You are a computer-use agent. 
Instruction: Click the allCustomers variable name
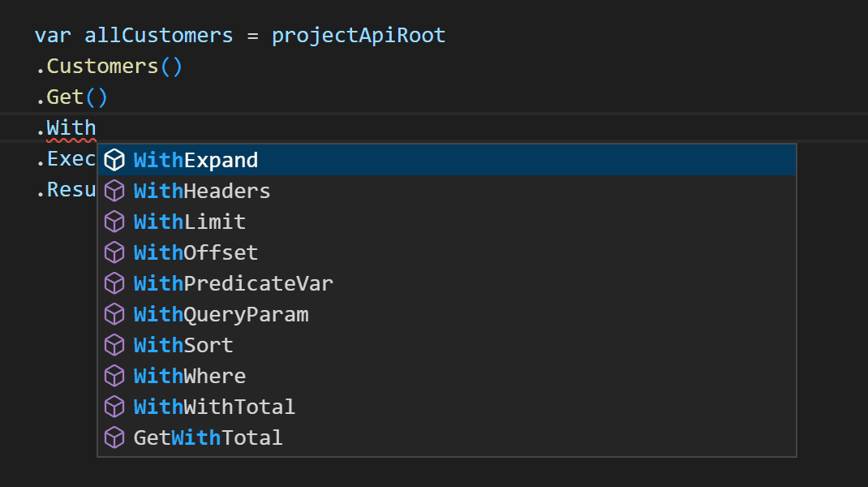click(159, 36)
